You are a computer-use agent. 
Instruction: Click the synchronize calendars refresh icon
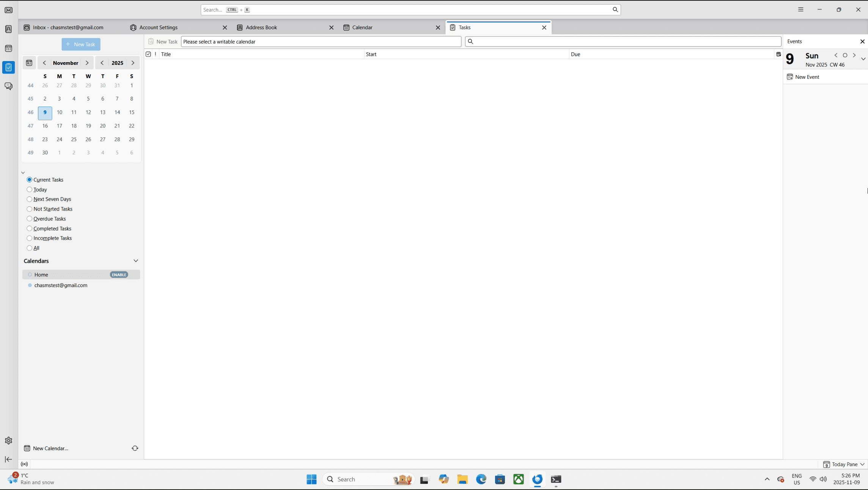[x=135, y=448]
